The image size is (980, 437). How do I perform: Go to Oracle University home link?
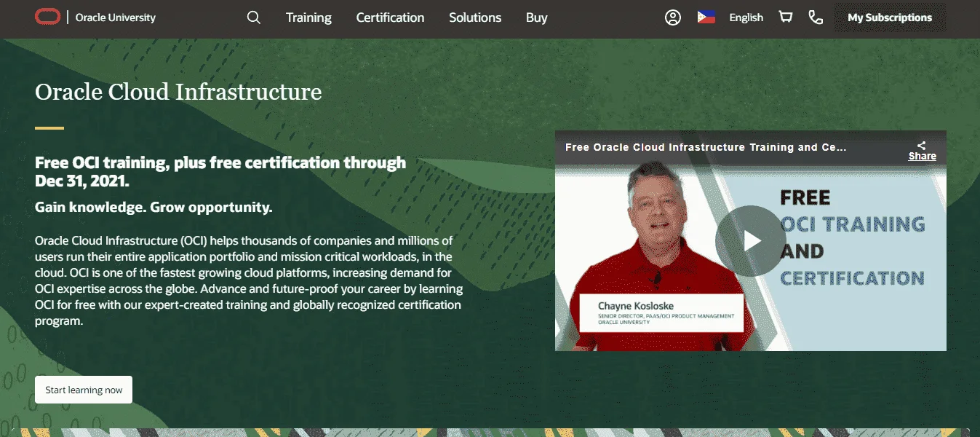click(116, 17)
